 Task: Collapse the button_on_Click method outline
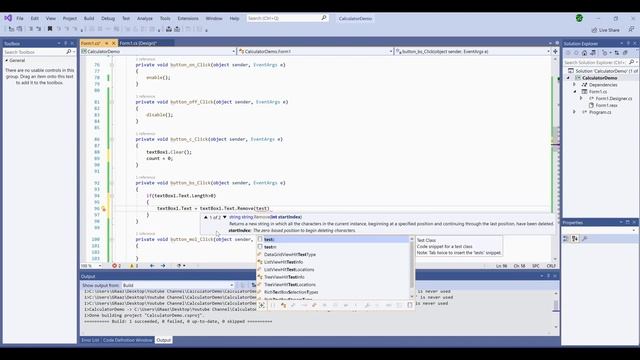click(x=112, y=65)
